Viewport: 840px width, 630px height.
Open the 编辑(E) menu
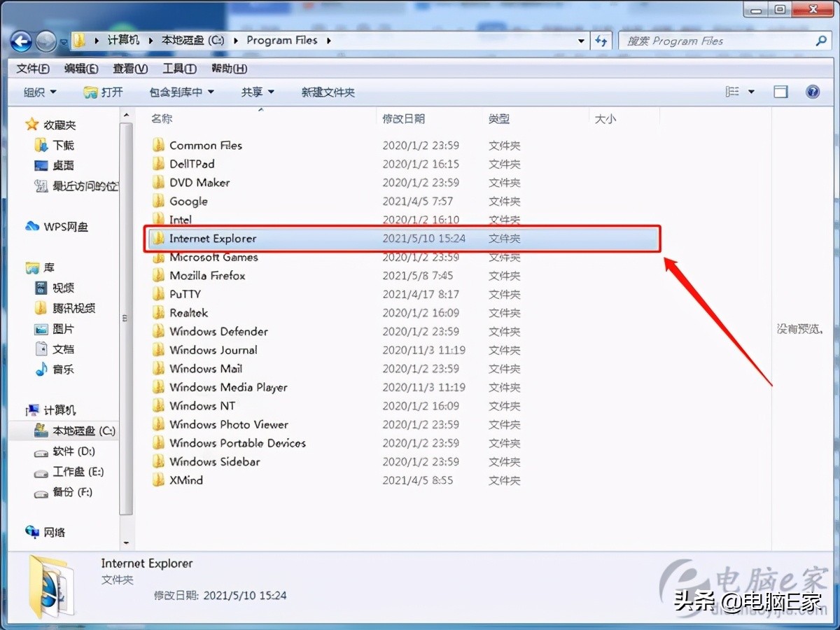coord(81,69)
